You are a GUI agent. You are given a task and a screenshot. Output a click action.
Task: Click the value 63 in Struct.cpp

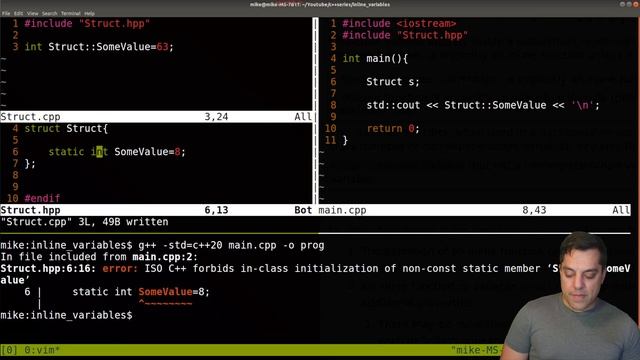[162, 47]
